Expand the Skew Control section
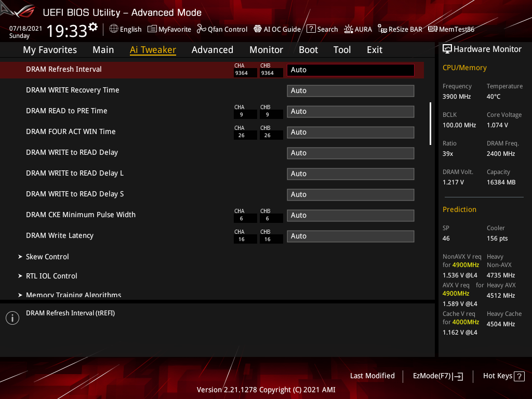The width and height of the screenshot is (532, 399). pos(47,256)
